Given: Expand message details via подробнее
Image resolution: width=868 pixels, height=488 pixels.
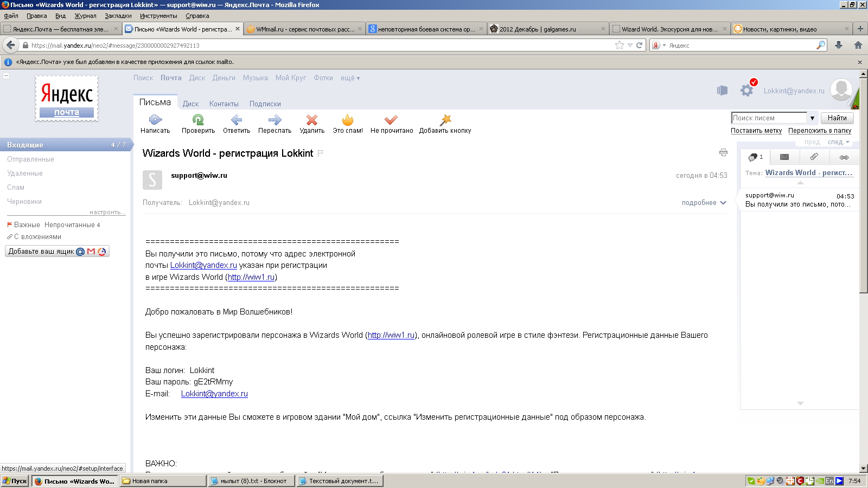Looking at the screenshot, I should (x=704, y=203).
